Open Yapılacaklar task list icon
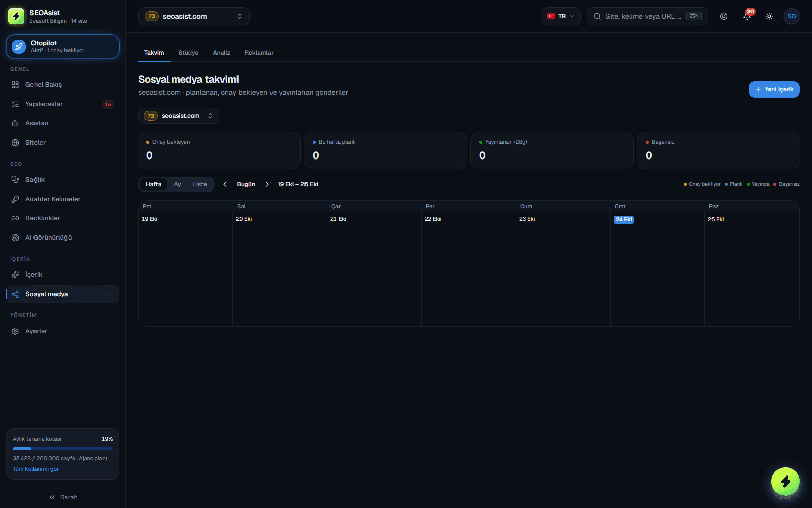Screen dimensions: 812x508 [x=15, y=104]
